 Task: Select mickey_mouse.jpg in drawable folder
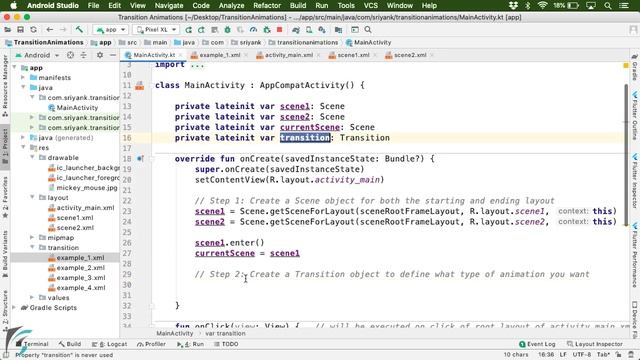[83, 187]
